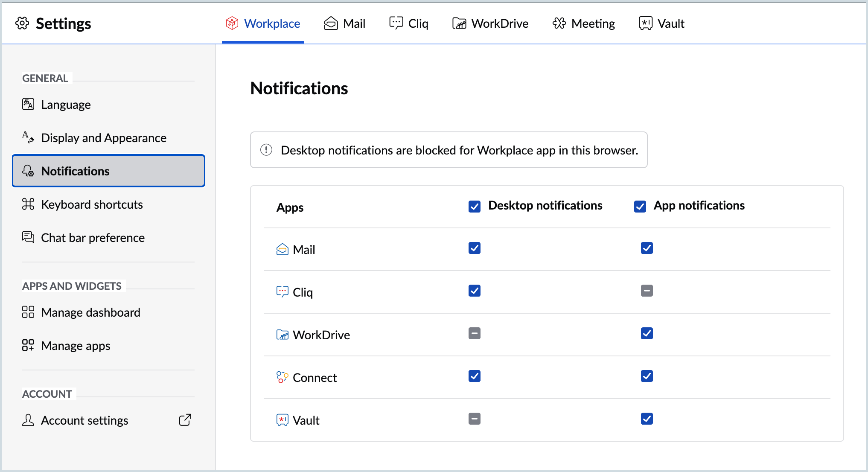Click the Vault icon in top bar

pos(645,23)
